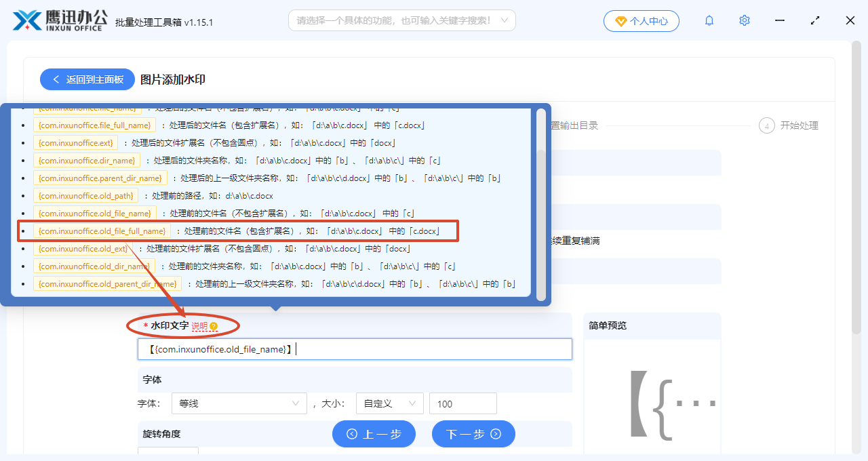Screen dimensions: 868x461
Task: Click the {com.inxunoffice.old_ext} tag
Action: coord(83,249)
